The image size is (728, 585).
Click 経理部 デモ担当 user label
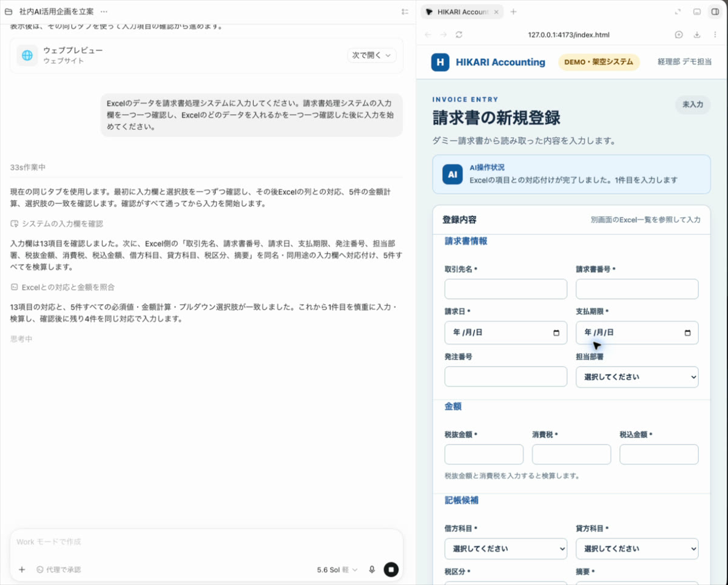point(685,62)
